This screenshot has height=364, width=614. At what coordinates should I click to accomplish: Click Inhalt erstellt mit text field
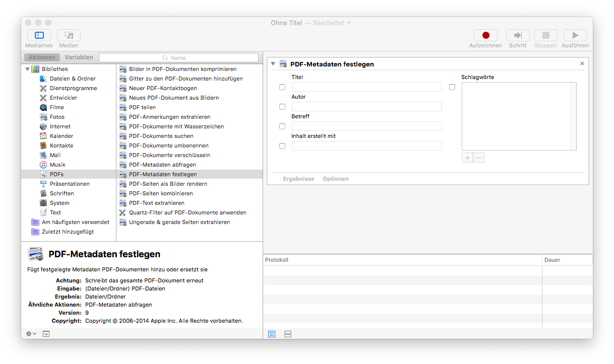pyautogui.click(x=367, y=146)
